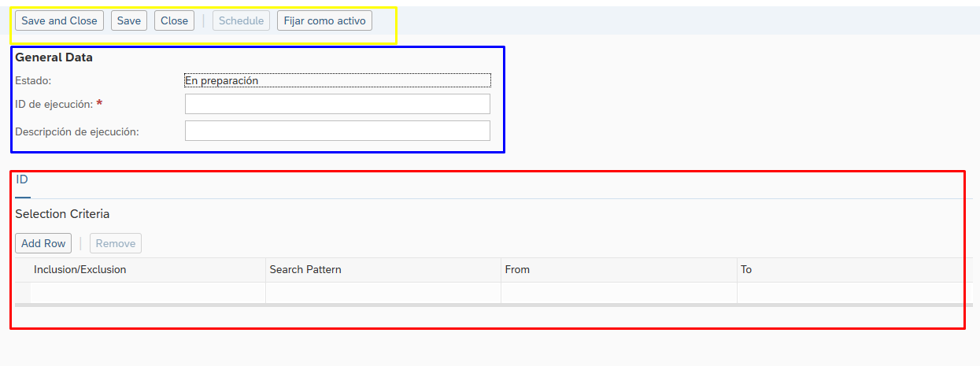Select the Search Pattern column header

[305, 270]
